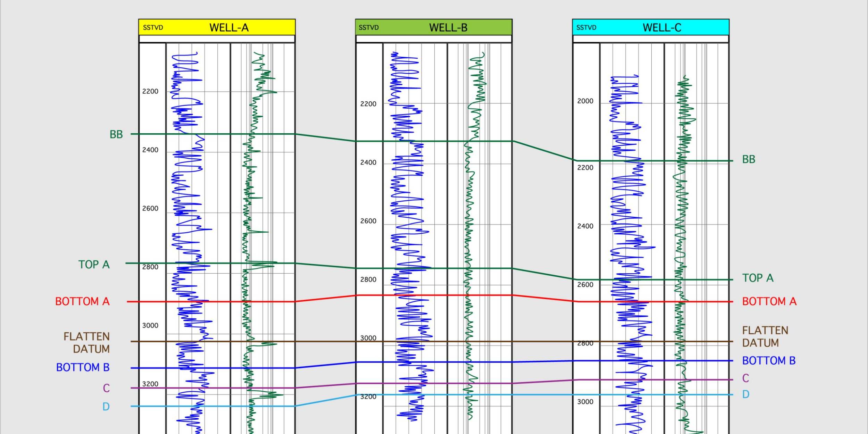The image size is (868, 434).
Task: Select the TOP A label right of WELL-C
Action: (x=758, y=278)
